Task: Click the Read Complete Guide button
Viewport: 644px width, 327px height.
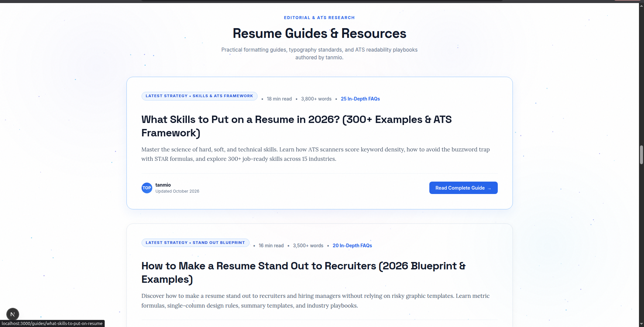Action: (x=463, y=188)
